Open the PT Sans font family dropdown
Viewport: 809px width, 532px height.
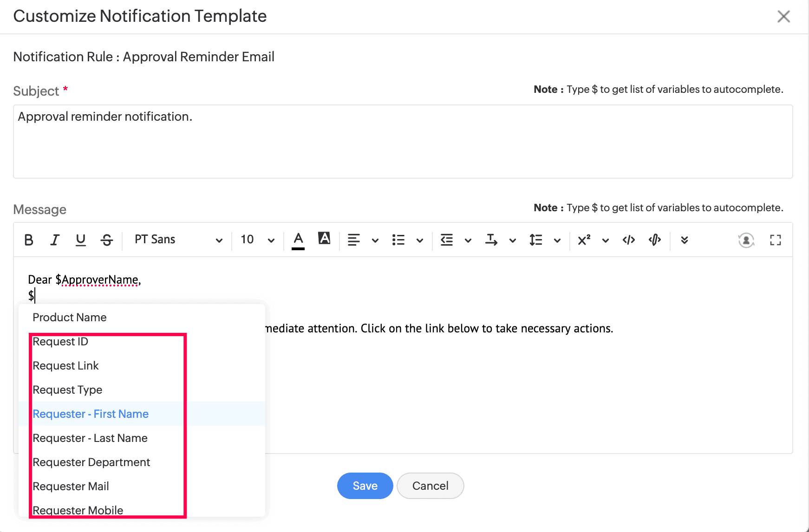coord(176,240)
